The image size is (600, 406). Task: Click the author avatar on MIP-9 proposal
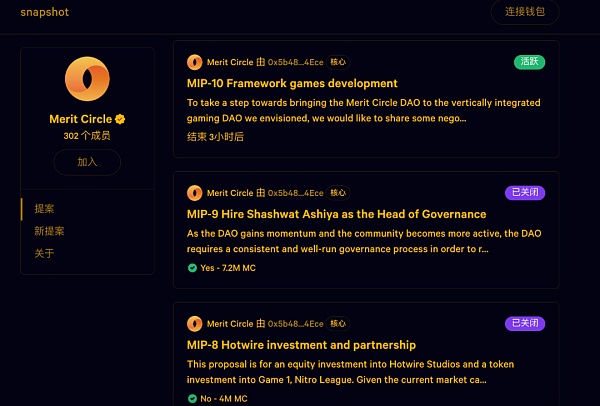(194, 193)
